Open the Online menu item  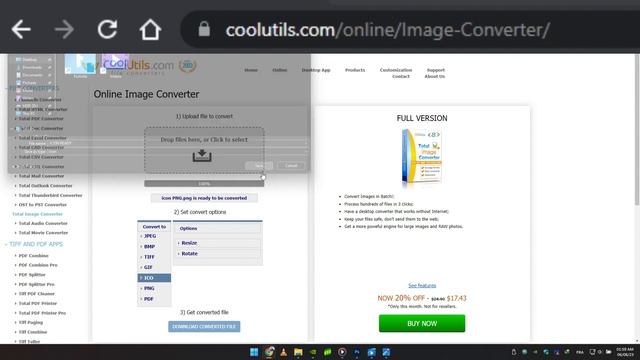(280, 70)
